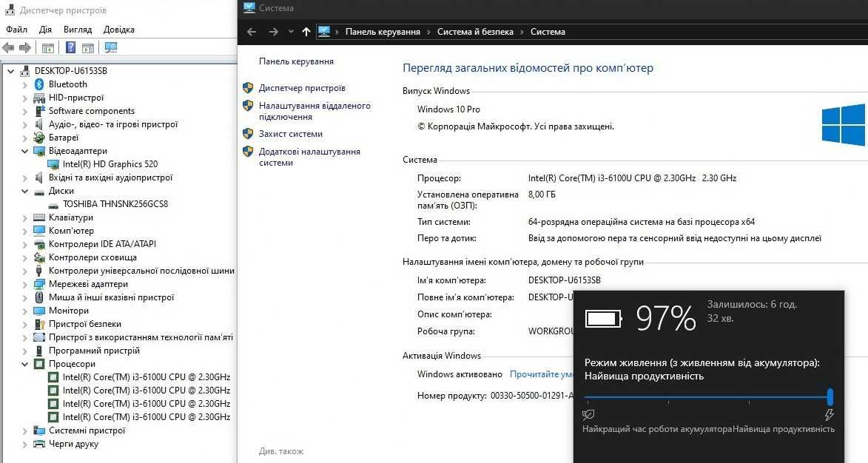Expand the Системні пристрої category

(24, 431)
